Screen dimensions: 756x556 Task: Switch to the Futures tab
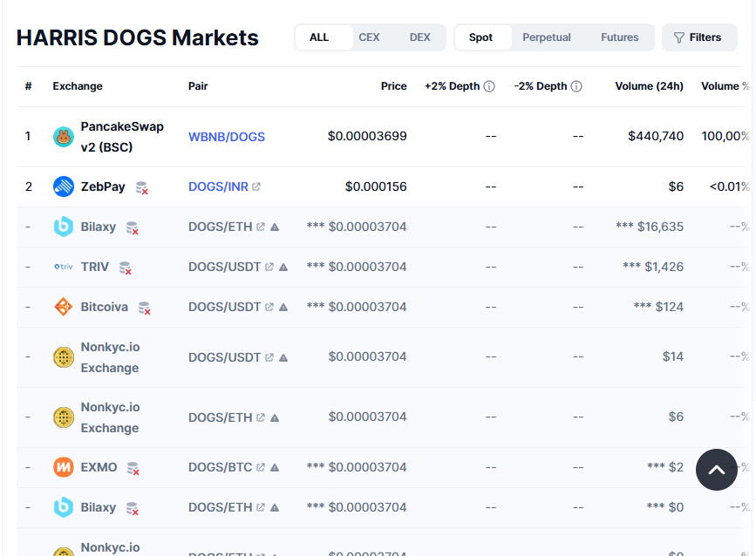pos(620,37)
